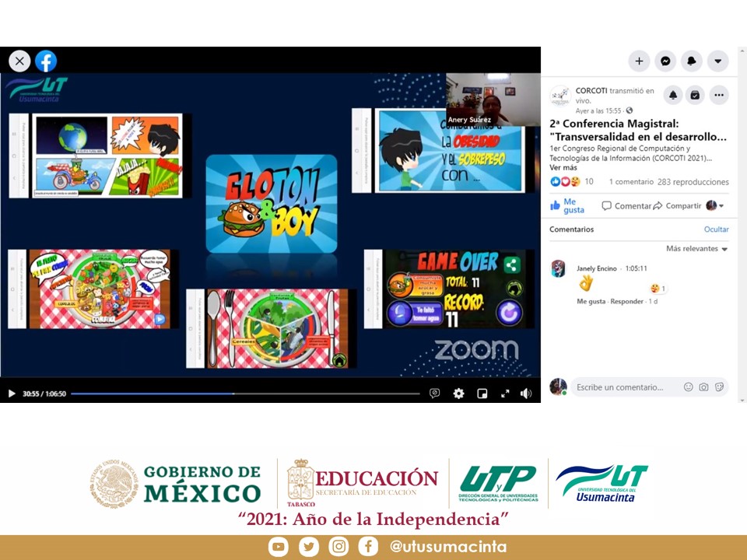The width and height of the screenshot is (747, 560).
Task: Click the Escribe un comentario field
Action: pos(622,387)
